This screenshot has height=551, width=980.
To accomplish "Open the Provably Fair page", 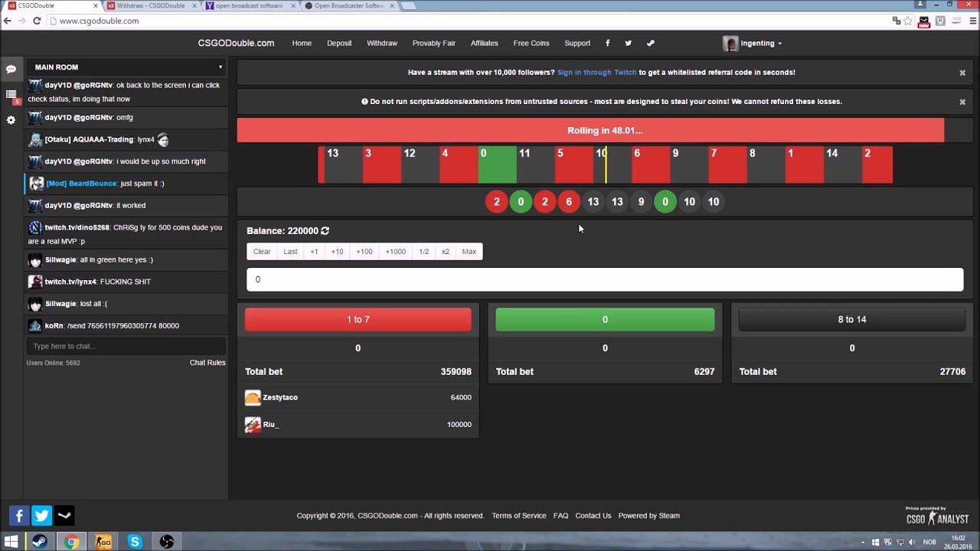I will [x=434, y=43].
